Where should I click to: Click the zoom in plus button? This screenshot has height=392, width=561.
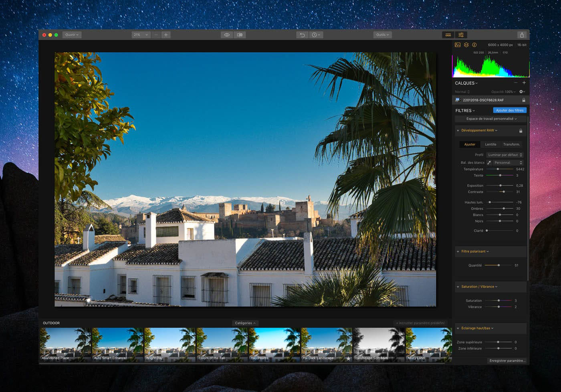click(x=166, y=35)
